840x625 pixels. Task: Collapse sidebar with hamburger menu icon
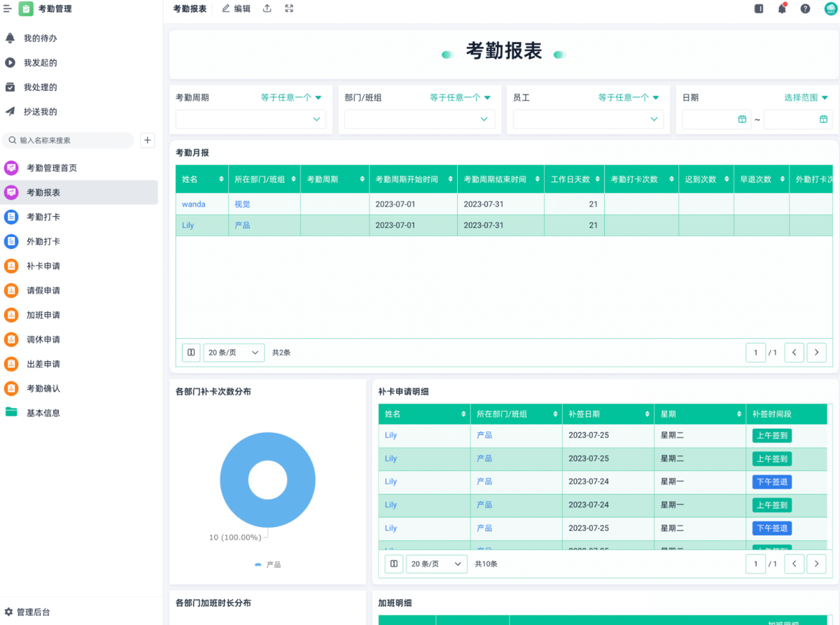tap(8, 9)
